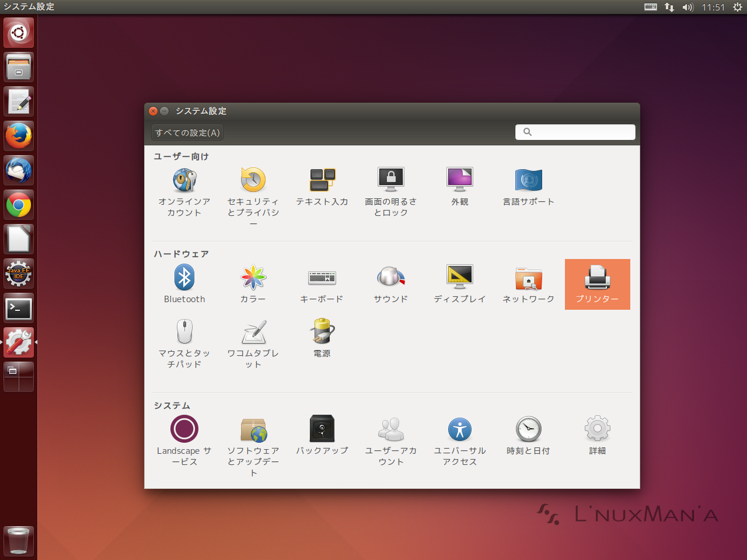Open バックアップ settings

pyautogui.click(x=322, y=436)
